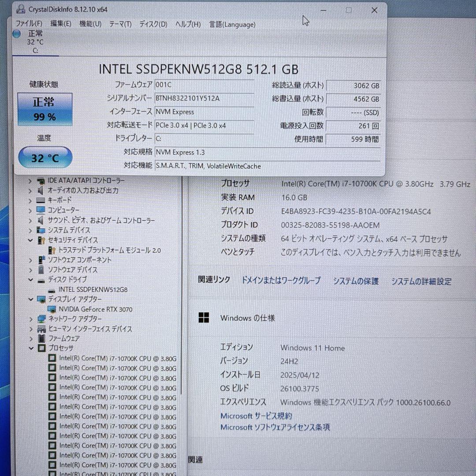Open システムの詳細設定 link
This screenshot has width=476, height=476.
coord(421,281)
